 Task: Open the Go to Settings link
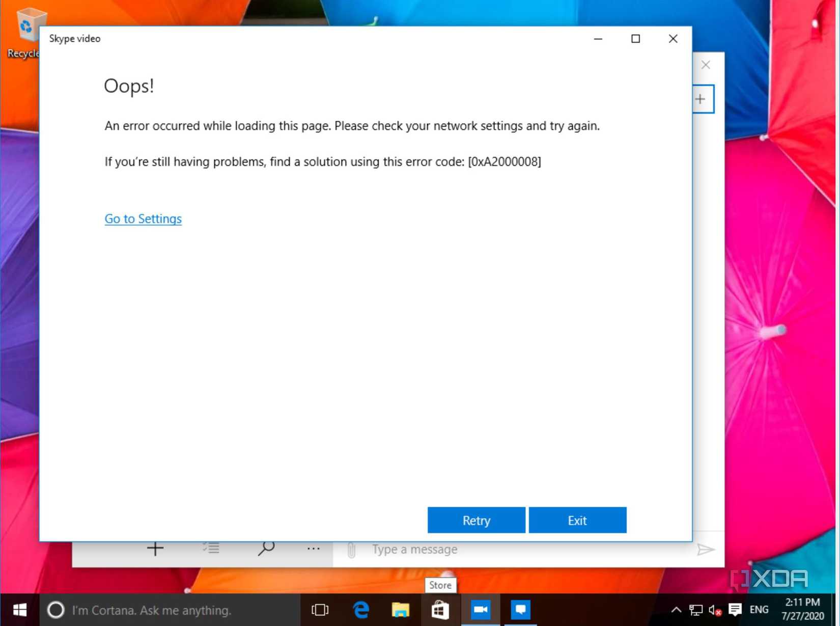[x=143, y=219]
